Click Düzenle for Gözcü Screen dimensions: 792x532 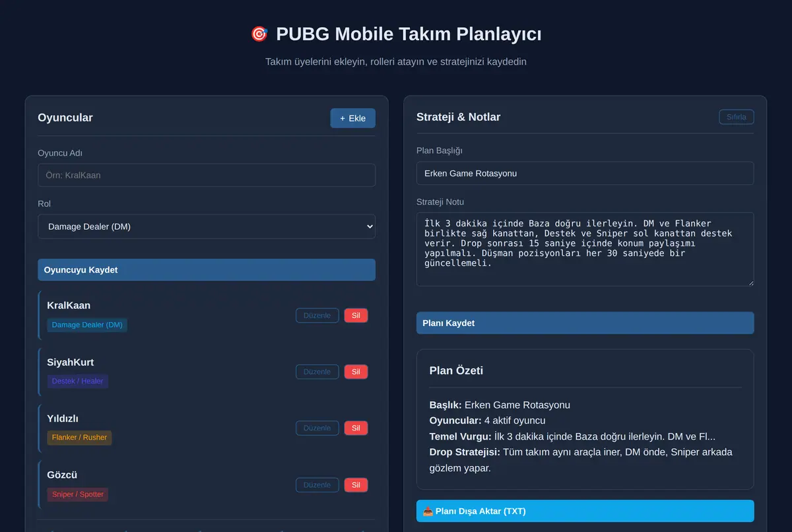(317, 485)
